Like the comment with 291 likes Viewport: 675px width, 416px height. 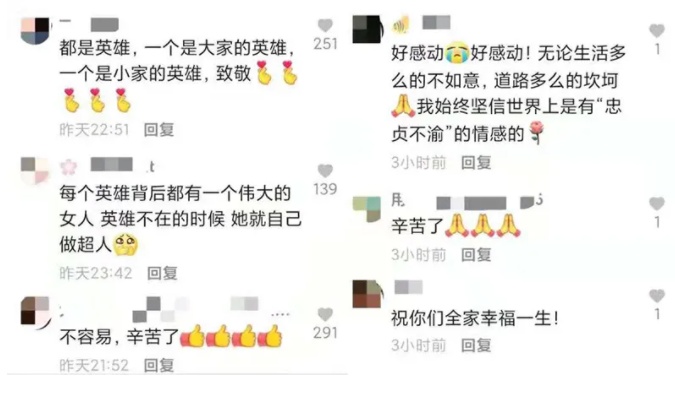pos(325,315)
